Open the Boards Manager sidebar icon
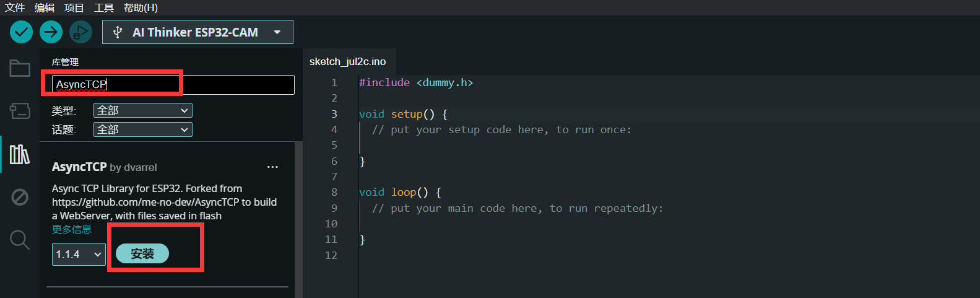This screenshot has height=298, width=980. coord(20,111)
